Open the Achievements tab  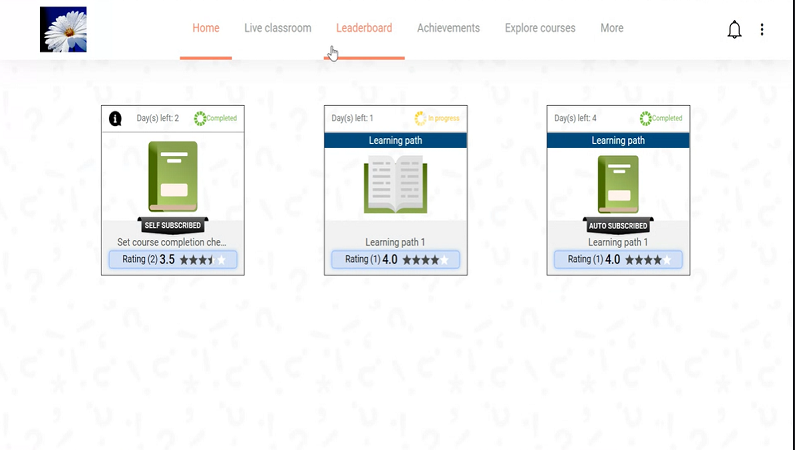pos(448,28)
